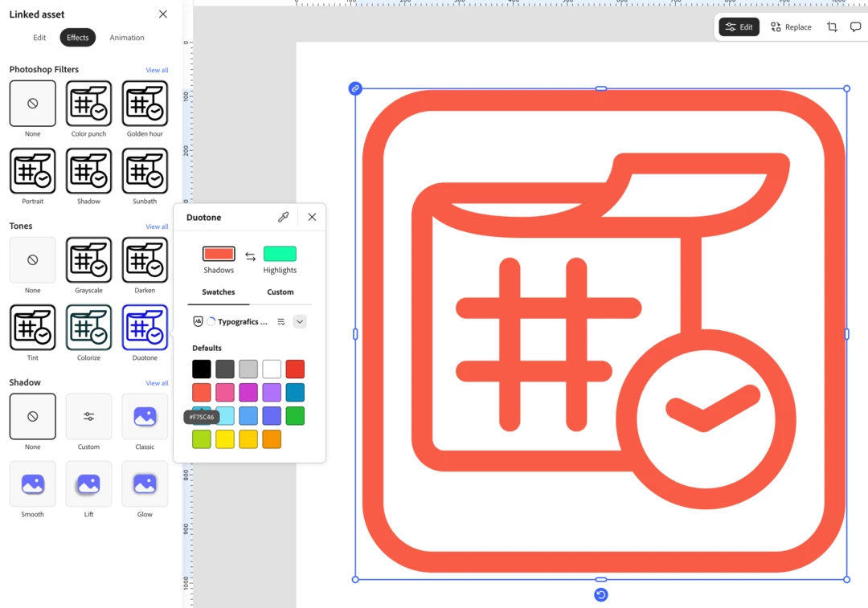Apply the Smooth shadow

[33, 484]
